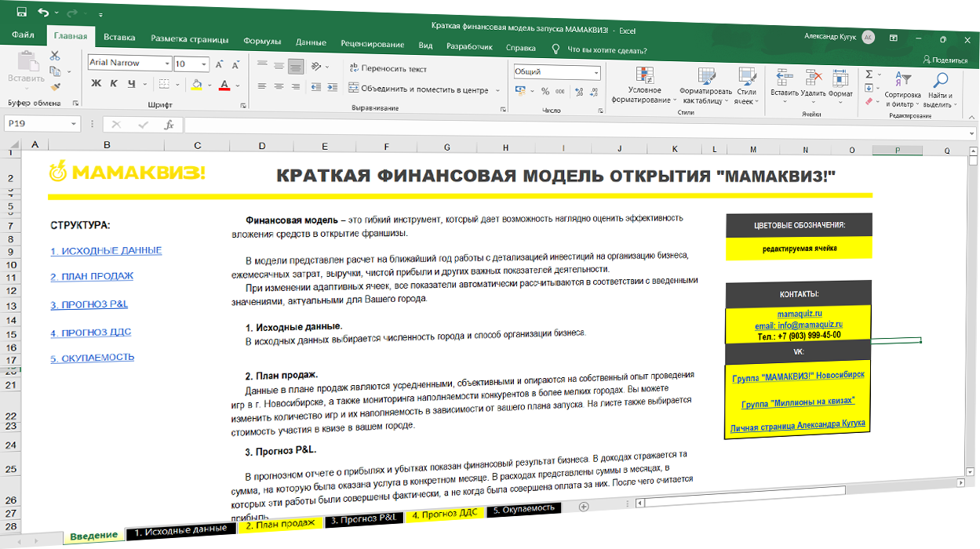980x549 pixels.
Task: Switch to the Данные ribbon tab
Action: [311, 42]
